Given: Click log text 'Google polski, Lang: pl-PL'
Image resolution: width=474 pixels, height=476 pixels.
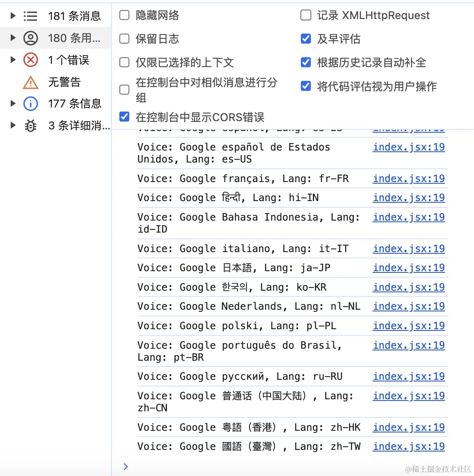Looking at the screenshot, I should (x=258, y=326).
